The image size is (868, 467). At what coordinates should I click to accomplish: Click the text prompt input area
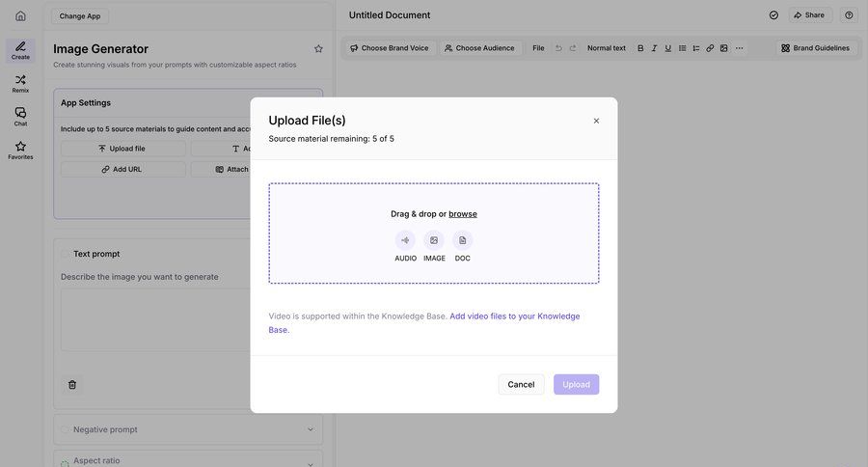tap(155, 319)
